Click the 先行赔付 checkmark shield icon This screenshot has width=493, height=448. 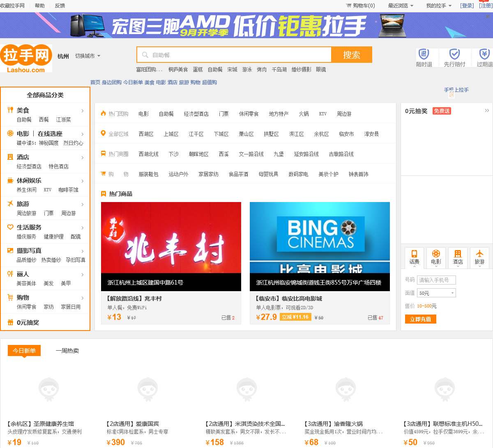click(x=454, y=54)
